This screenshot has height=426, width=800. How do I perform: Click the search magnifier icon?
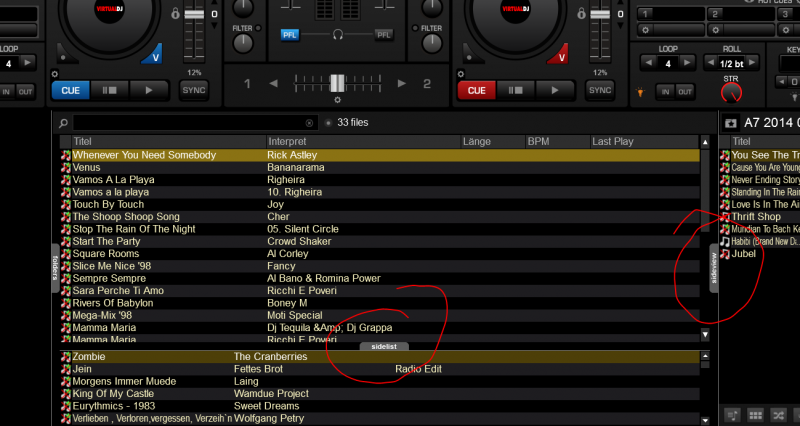63,123
